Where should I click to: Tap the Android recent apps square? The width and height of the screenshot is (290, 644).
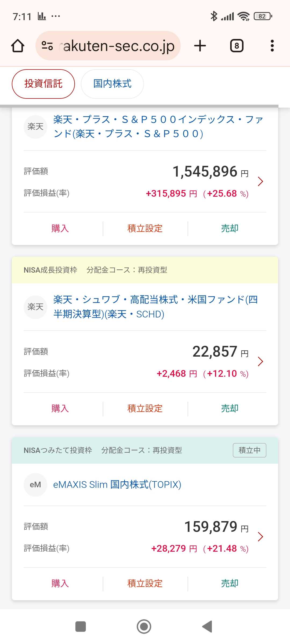coord(81,627)
